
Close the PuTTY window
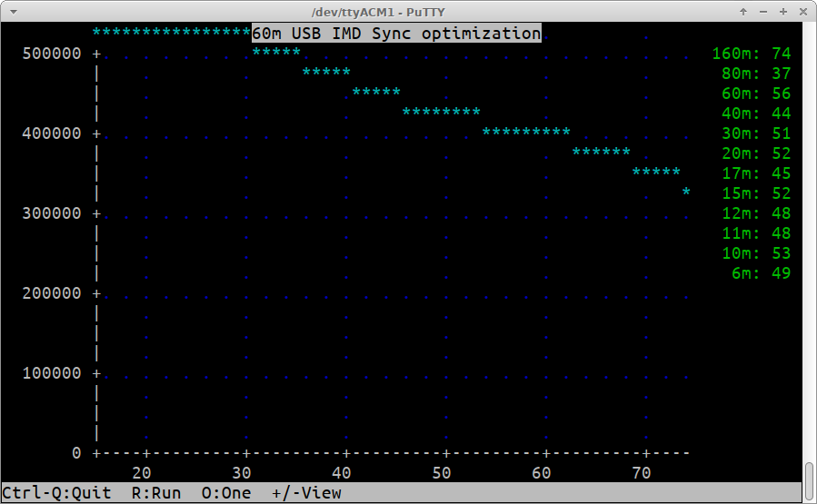[x=802, y=12]
